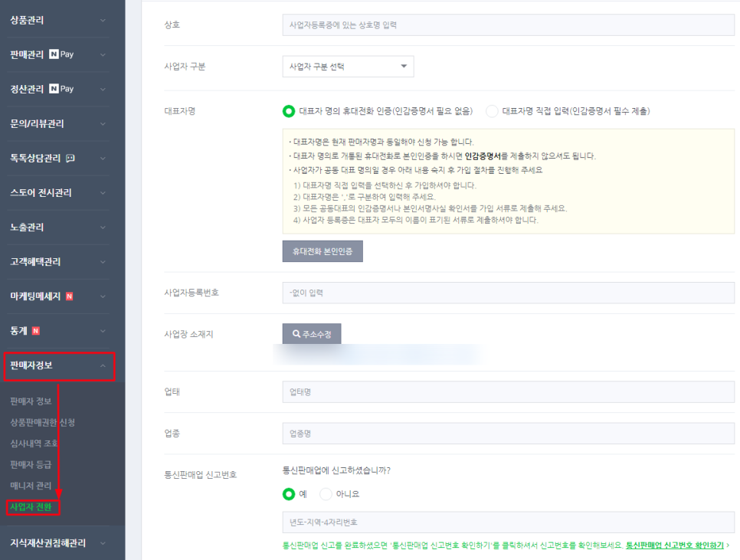Choose 예 for 통신판매업 신고 question
This screenshot has width=740, height=560.
(288, 494)
